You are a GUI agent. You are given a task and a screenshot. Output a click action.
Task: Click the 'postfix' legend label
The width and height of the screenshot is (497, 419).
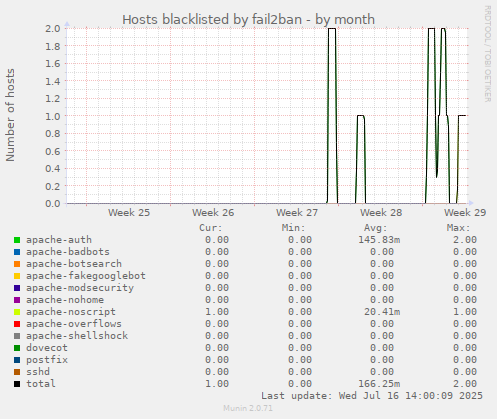[47, 360]
